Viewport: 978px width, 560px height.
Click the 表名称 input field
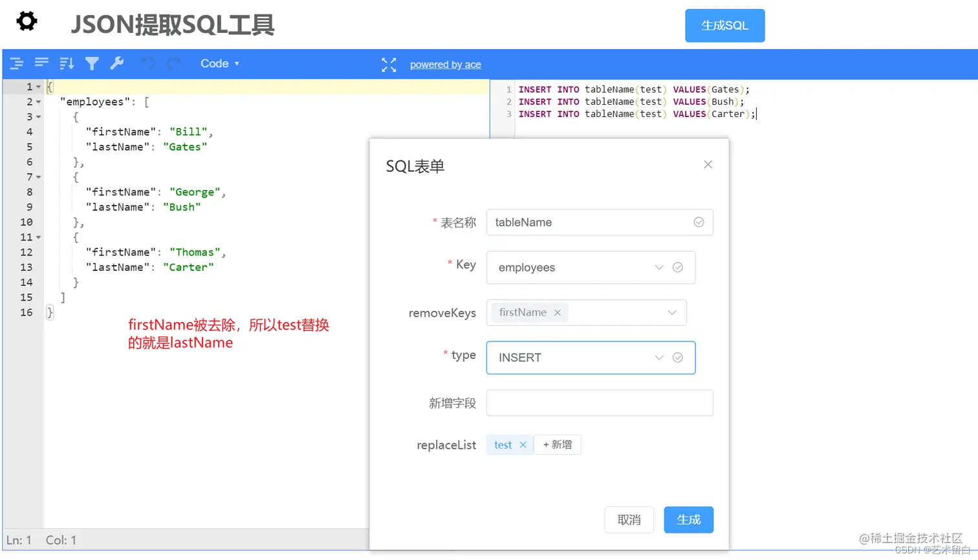600,222
